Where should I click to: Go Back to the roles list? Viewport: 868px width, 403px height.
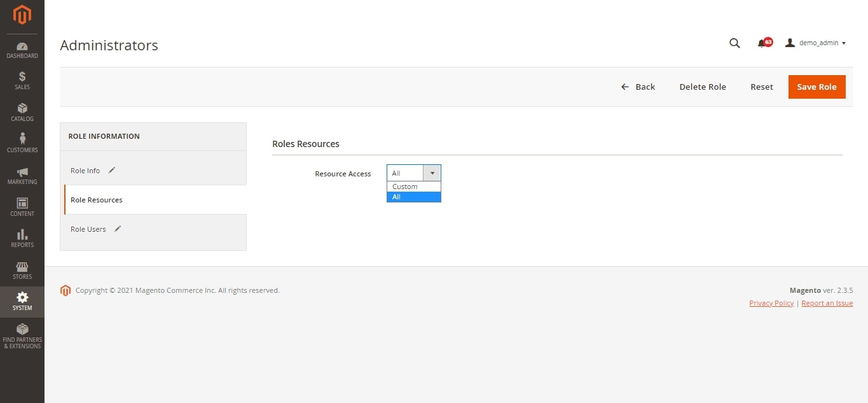pos(638,87)
